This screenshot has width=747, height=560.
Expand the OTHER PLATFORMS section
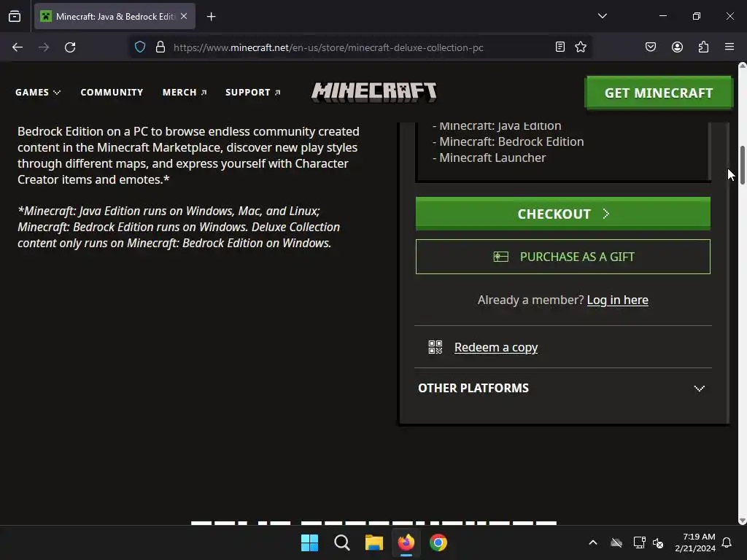[562, 388]
